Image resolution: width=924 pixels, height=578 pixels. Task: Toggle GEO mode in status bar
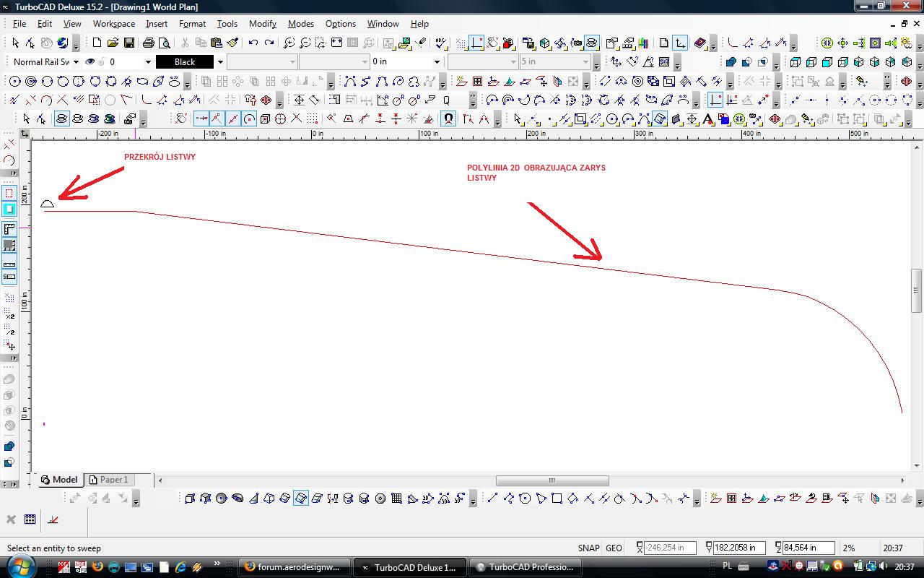(x=614, y=548)
